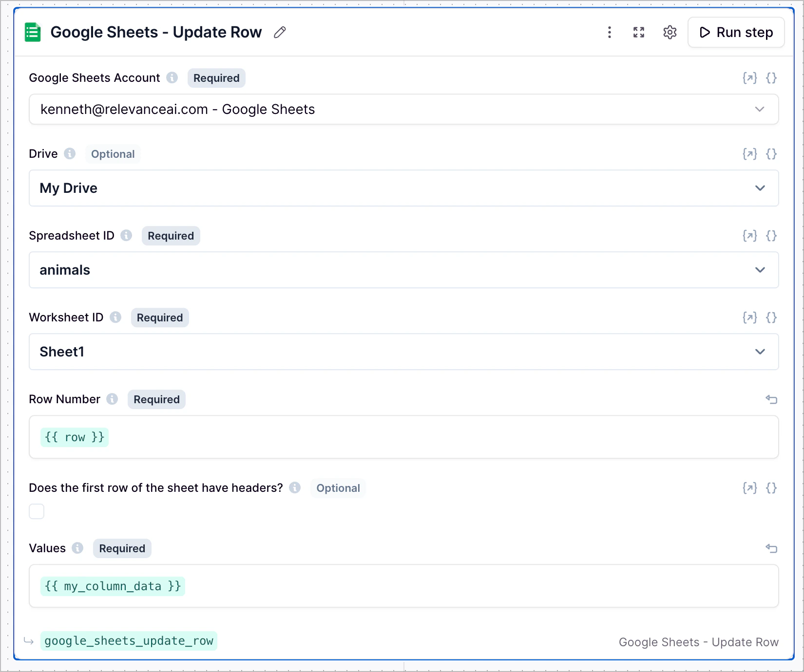The height and width of the screenshot is (672, 804).
Task: Enable the first row has headers checkbox
Action: click(37, 511)
